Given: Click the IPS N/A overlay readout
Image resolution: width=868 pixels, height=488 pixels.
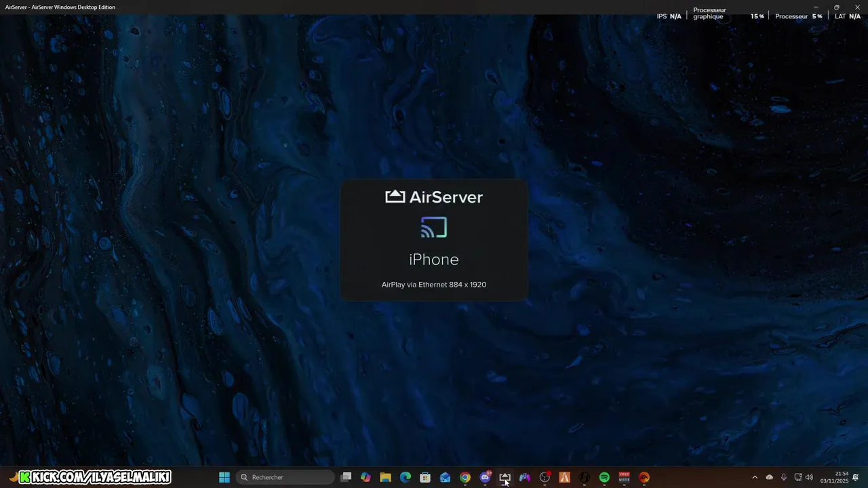Looking at the screenshot, I should point(669,16).
